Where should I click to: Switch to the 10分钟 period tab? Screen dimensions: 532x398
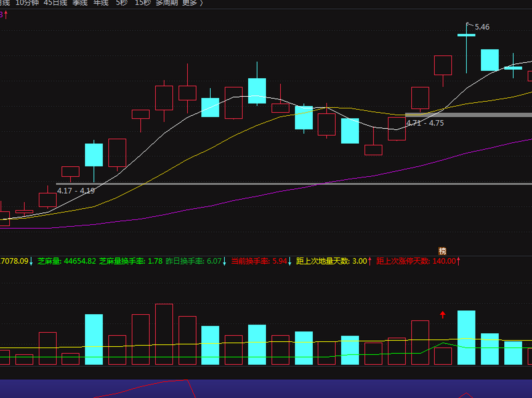pos(27,3)
